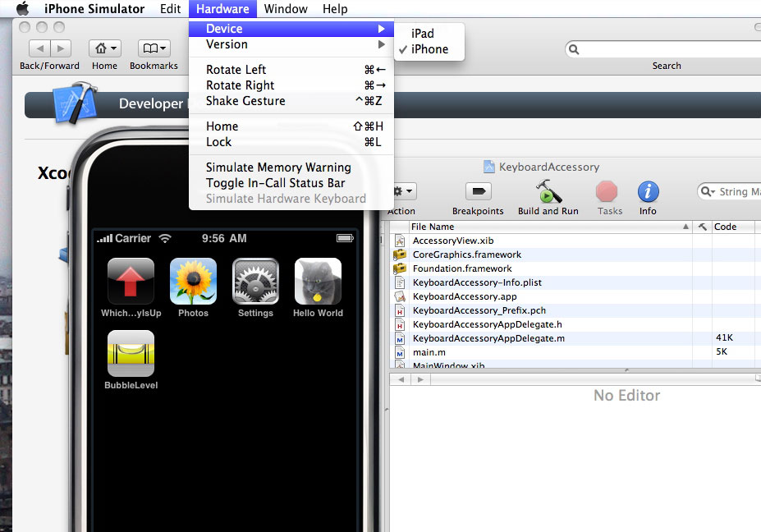The image size is (761, 532).
Task: Tap the 9:56 AM clock
Action: (224, 238)
